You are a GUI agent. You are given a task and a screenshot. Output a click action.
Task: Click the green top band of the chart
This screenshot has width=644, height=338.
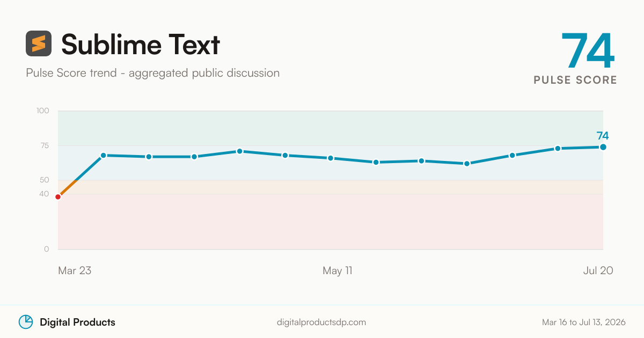tap(331, 128)
